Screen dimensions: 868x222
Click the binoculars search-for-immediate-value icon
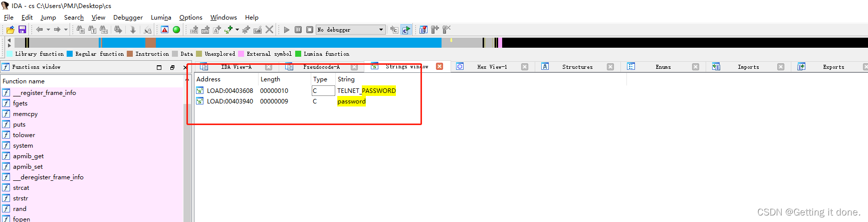(x=81, y=30)
